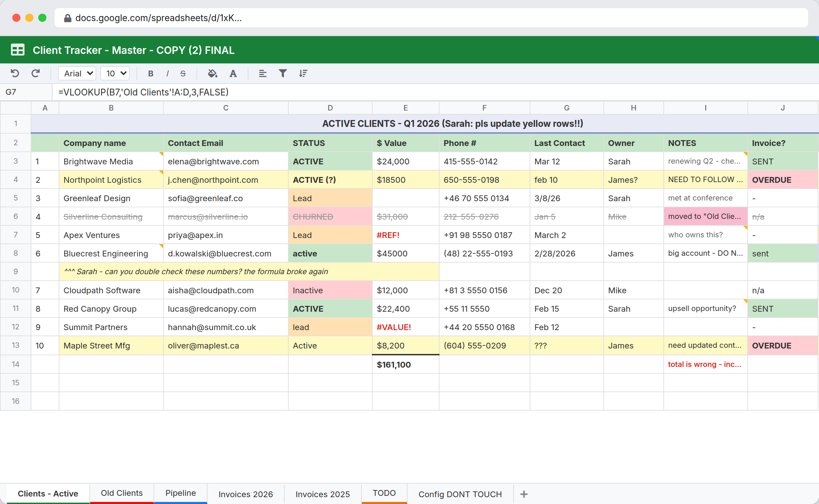This screenshot has width=819, height=504.
Task: Switch to the Old Clients sheet tab
Action: tap(121, 493)
